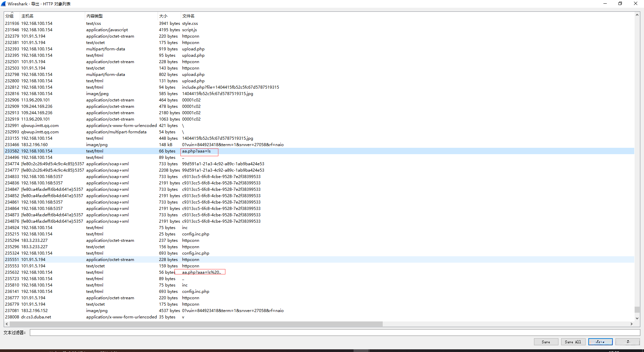Select packet 234496 row
This screenshot has height=352, width=644.
tap(319, 158)
